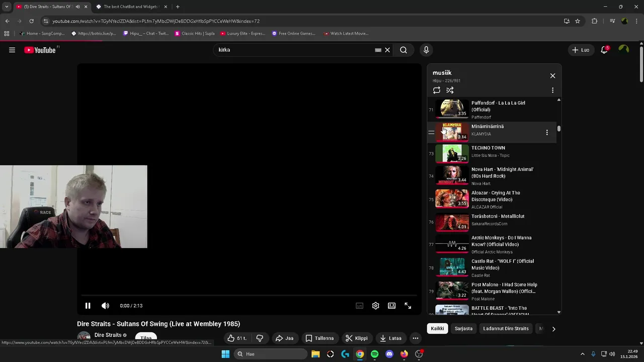Viewport: 644px width, 362px height.
Task: Open Spotify from the taskbar
Action: coord(374,354)
